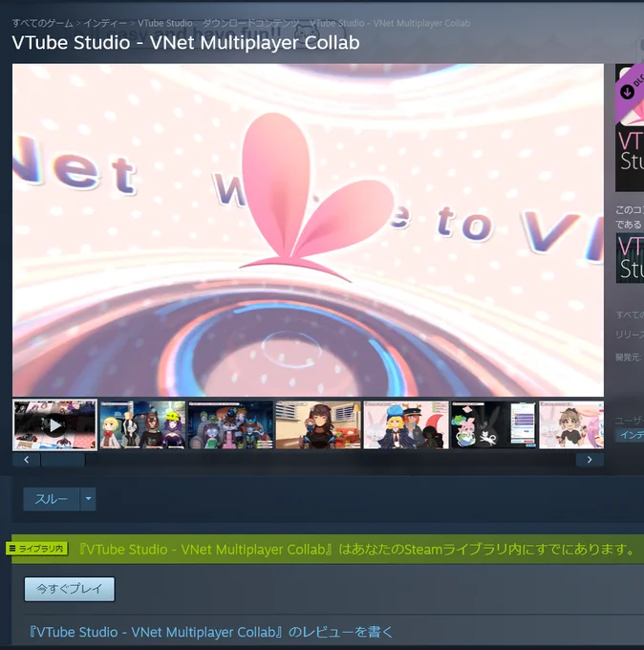Image resolution: width=644 pixels, height=650 pixels.
Task: Click the すべてのゲーム breadcrumb link
Action: (42, 23)
